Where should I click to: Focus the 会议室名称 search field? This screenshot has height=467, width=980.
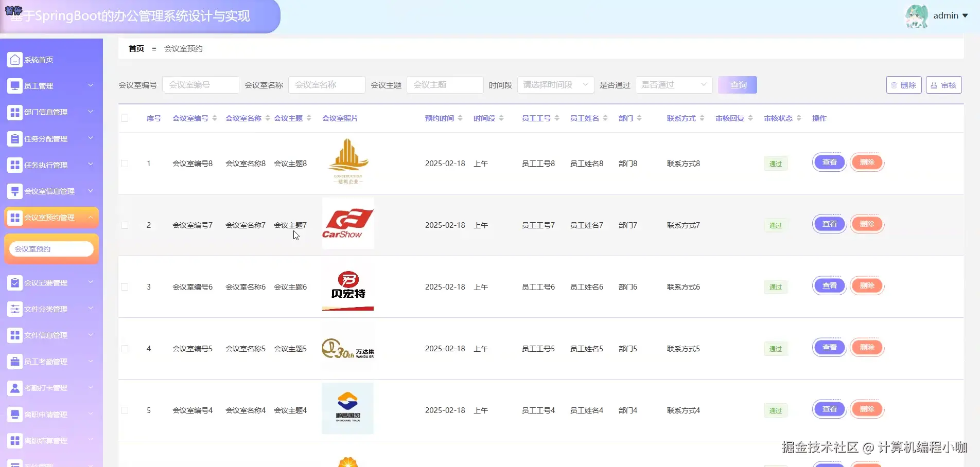(x=327, y=85)
